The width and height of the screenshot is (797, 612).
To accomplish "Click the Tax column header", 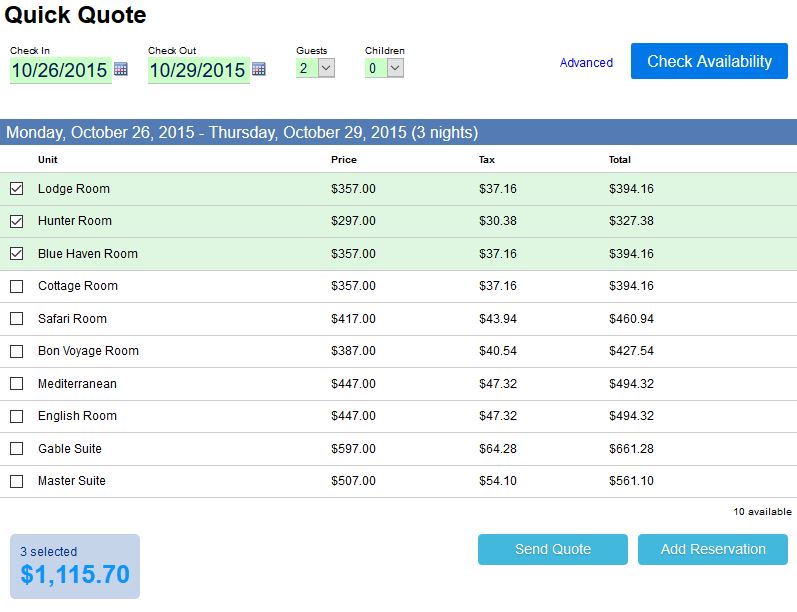I will click(x=486, y=160).
